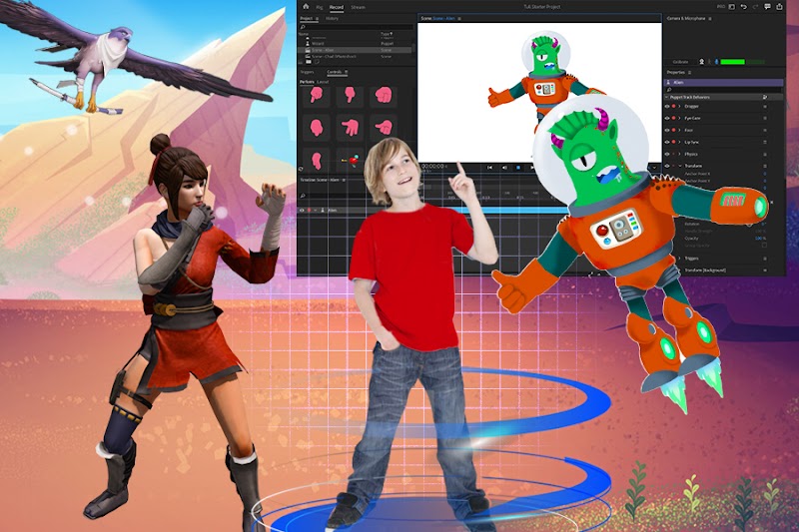799x532 pixels.
Task: Click the Undo arrow icon
Action: (743, 7)
